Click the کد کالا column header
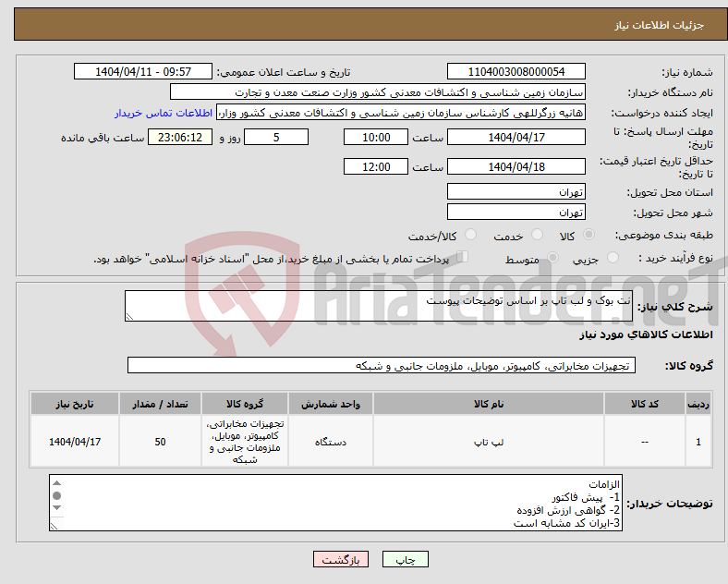728x584 pixels. 645,404
